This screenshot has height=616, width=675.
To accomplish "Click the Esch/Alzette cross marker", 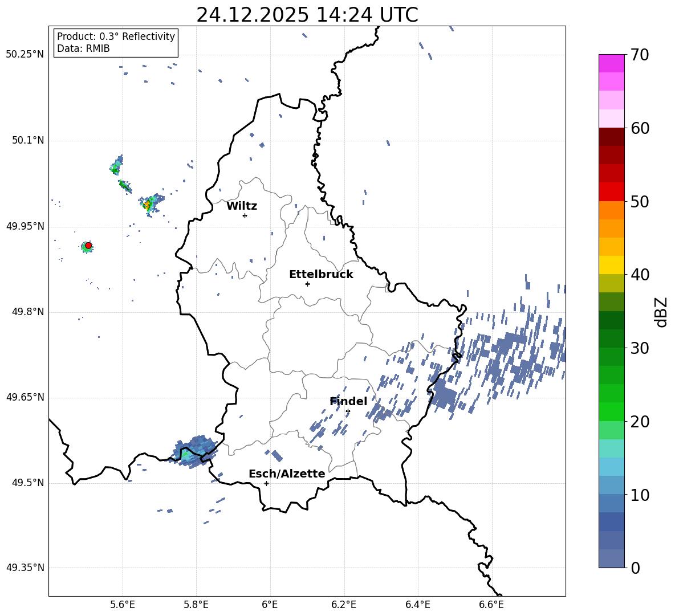I will click(266, 483).
